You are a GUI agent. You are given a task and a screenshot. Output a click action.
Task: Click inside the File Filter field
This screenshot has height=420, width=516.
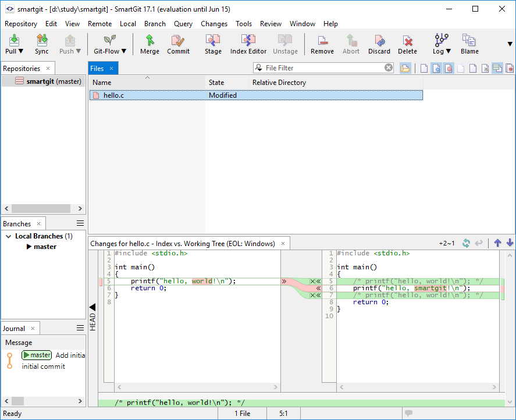324,68
